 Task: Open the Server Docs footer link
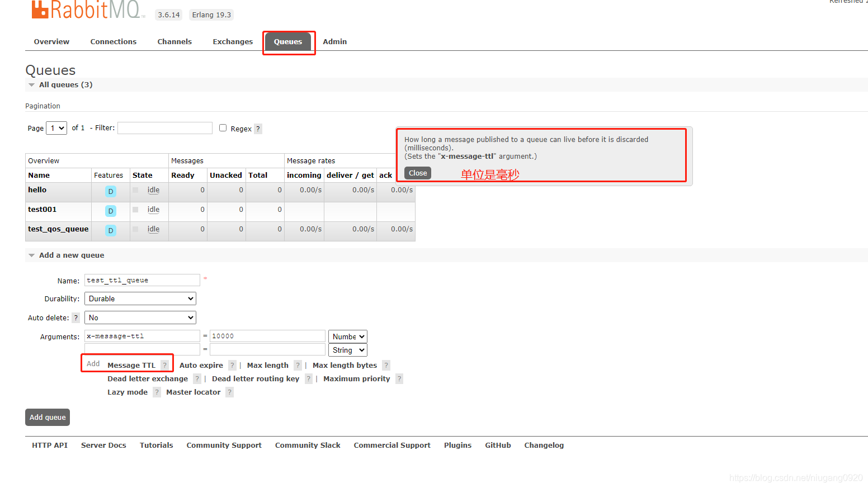[x=103, y=446]
